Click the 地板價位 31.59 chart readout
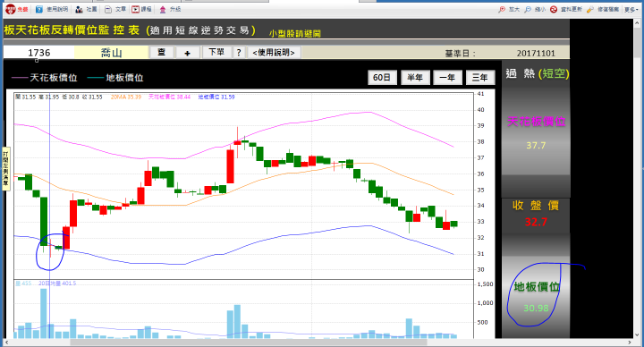This screenshot has width=644, height=347. click(216, 97)
